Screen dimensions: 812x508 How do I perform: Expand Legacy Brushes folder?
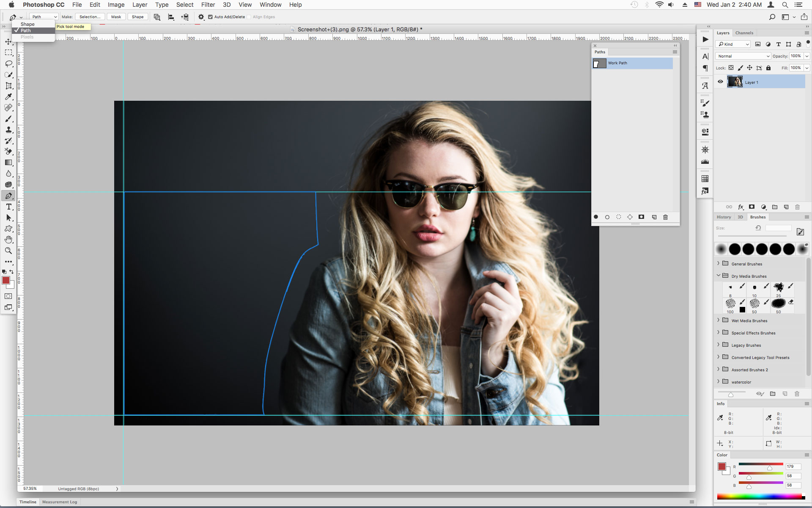click(718, 345)
